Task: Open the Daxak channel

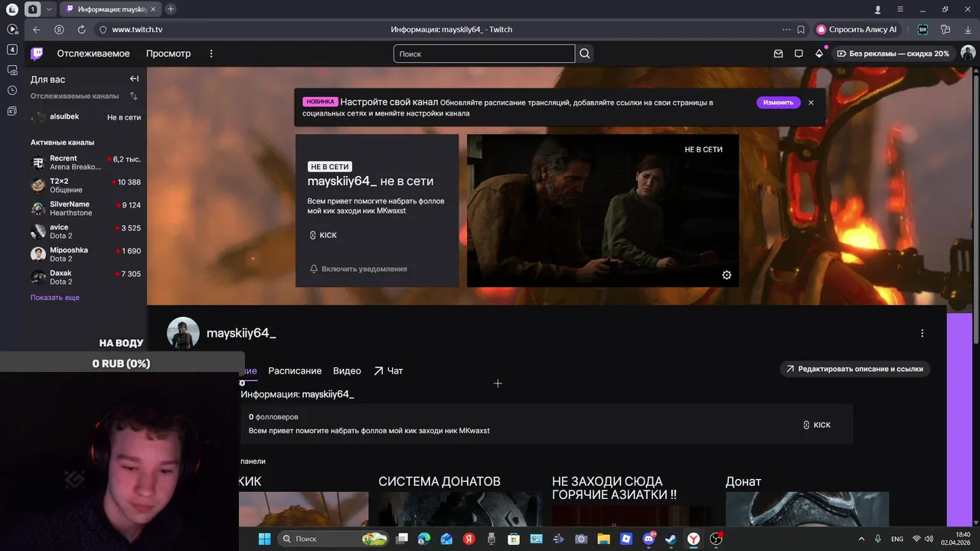Action: pos(86,277)
